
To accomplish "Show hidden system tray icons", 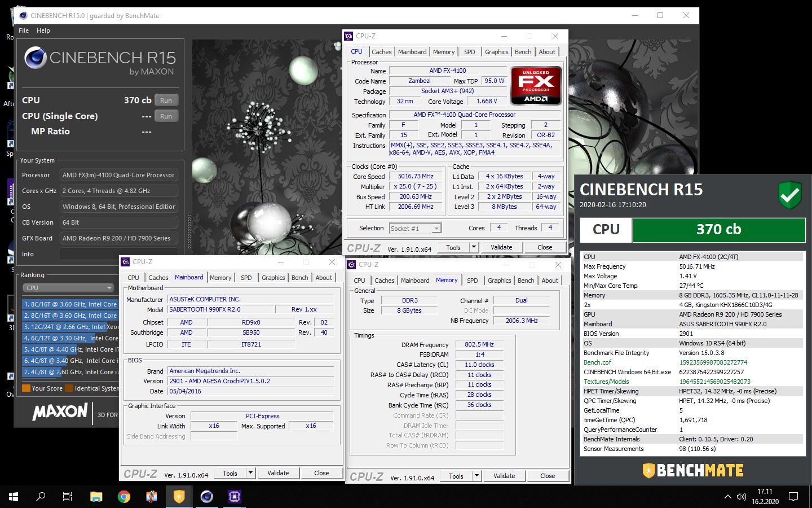I will 727,497.
